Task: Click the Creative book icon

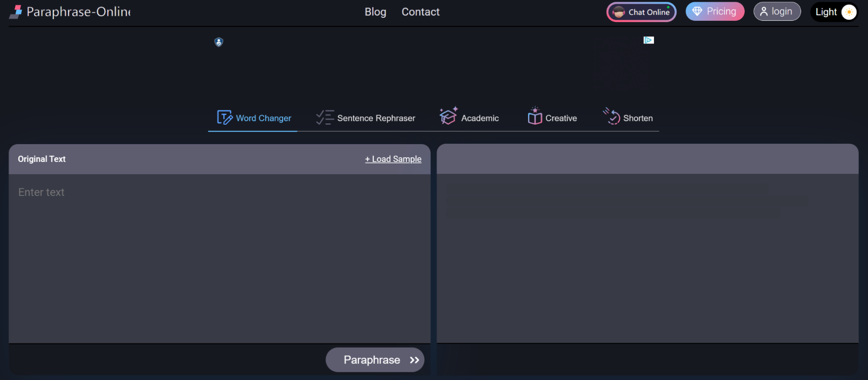Action: 535,116
